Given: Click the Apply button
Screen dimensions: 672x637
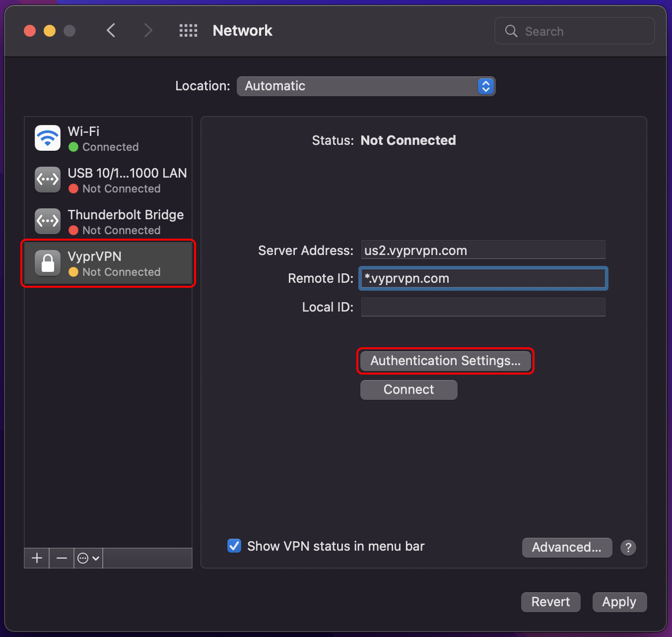Looking at the screenshot, I should [619, 602].
